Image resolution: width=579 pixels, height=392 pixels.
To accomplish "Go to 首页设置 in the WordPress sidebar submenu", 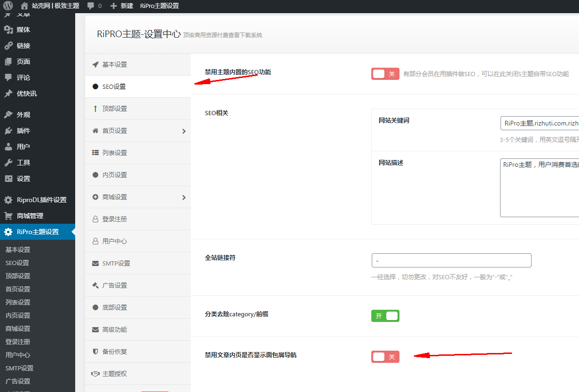I will [18, 289].
